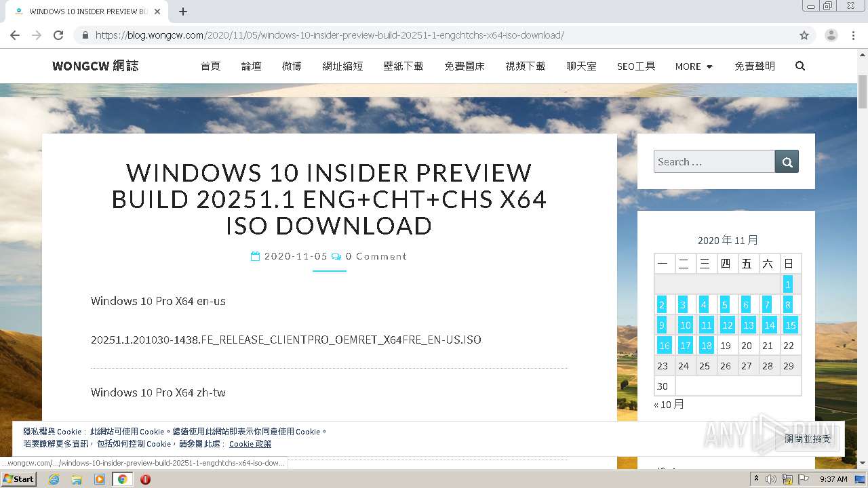Open the Windows Start button
868x488 pixels.
pos(19,479)
